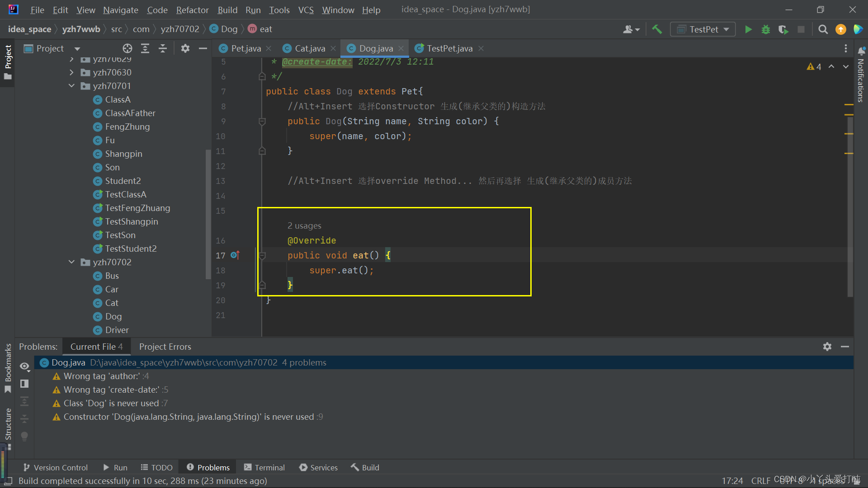The width and height of the screenshot is (868, 488).
Task: Click the Problems tab in bottom panel
Action: click(x=213, y=467)
